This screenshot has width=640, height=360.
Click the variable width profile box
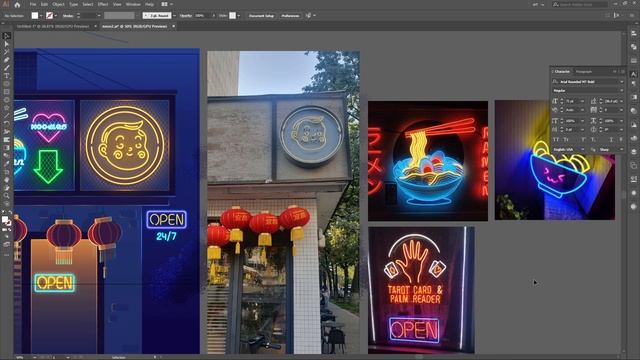click(119, 16)
